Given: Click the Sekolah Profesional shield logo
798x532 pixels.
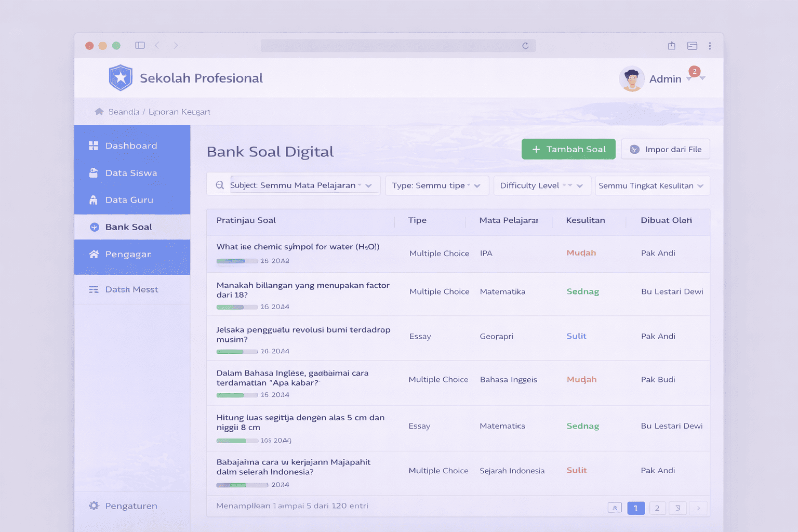Looking at the screenshot, I should [x=121, y=78].
